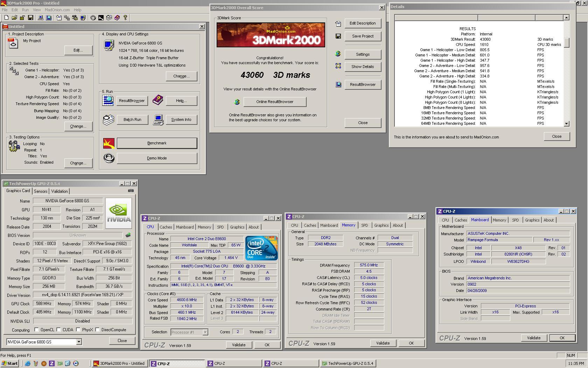Screen dimensions: 588x368
Task: Open the Run menu
Action: pos(25,10)
